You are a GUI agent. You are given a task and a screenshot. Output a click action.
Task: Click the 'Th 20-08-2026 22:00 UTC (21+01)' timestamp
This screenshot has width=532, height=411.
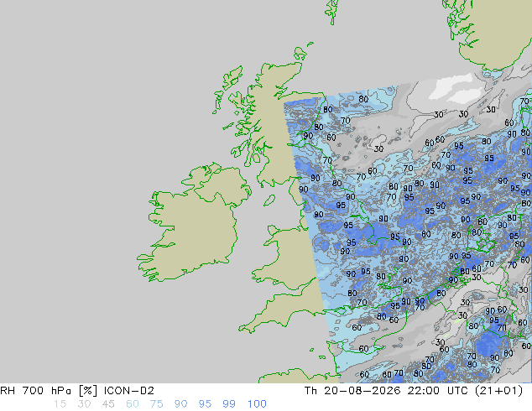[x=414, y=391]
